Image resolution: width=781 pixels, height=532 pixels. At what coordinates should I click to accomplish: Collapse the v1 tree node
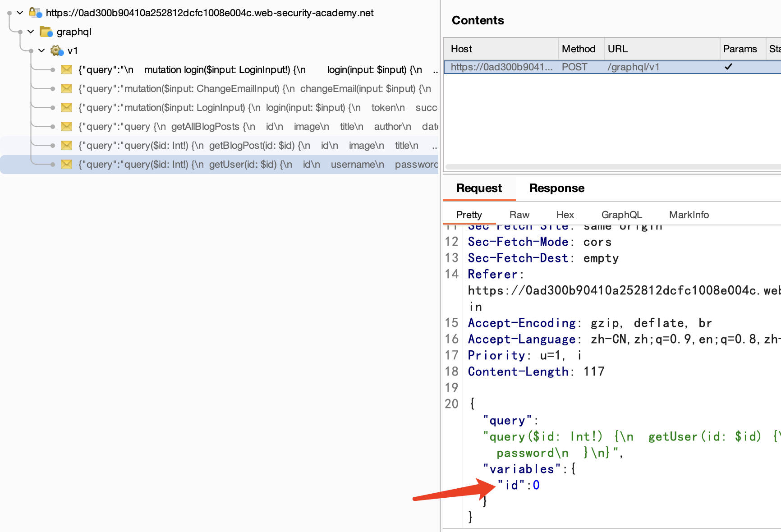click(x=41, y=50)
